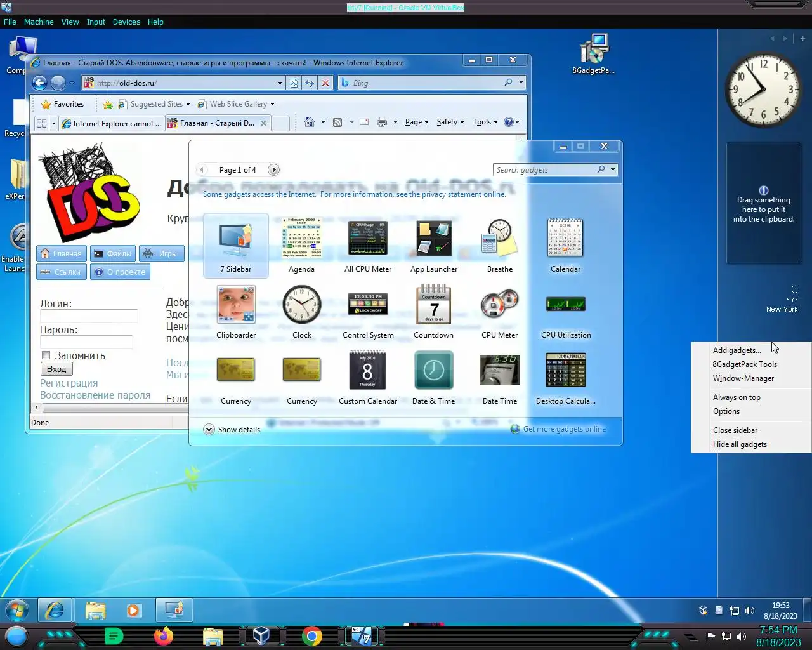Expand the Bing search provider dropdown
The image size is (812, 650).
(521, 83)
